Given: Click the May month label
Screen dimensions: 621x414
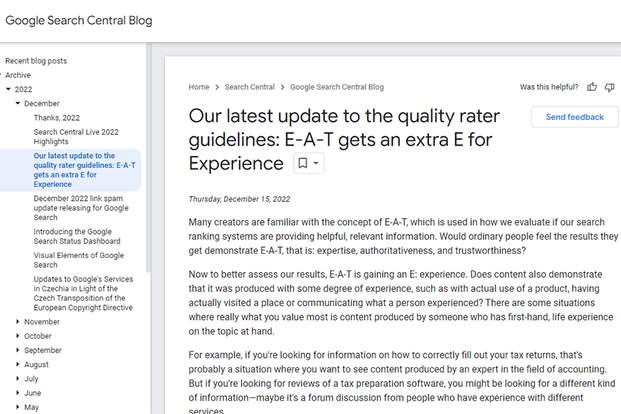Looking at the screenshot, I should coord(31,407).
